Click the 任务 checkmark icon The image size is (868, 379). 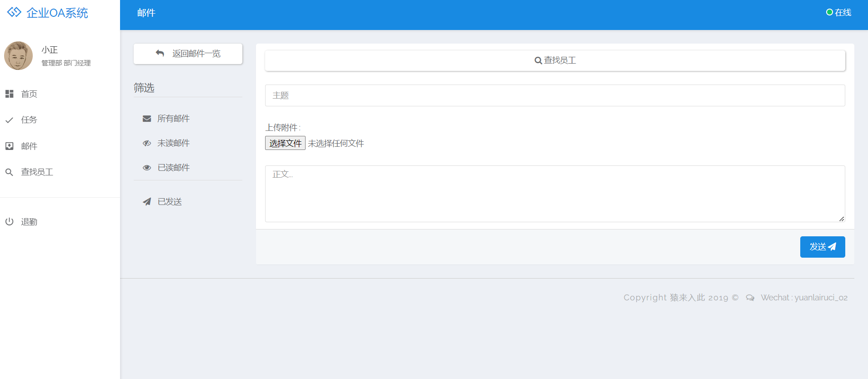coord(9,120)
